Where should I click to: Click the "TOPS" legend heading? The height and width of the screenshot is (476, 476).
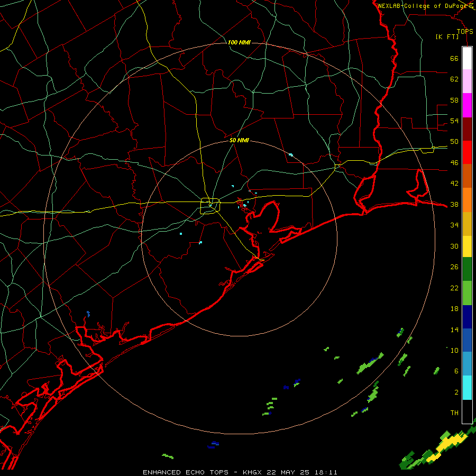(465, 32)
